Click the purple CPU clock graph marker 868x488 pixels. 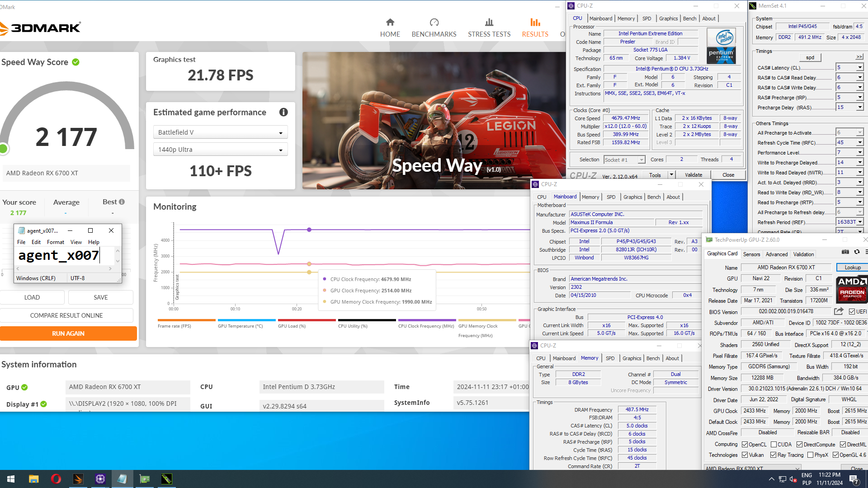coord(309,230)
